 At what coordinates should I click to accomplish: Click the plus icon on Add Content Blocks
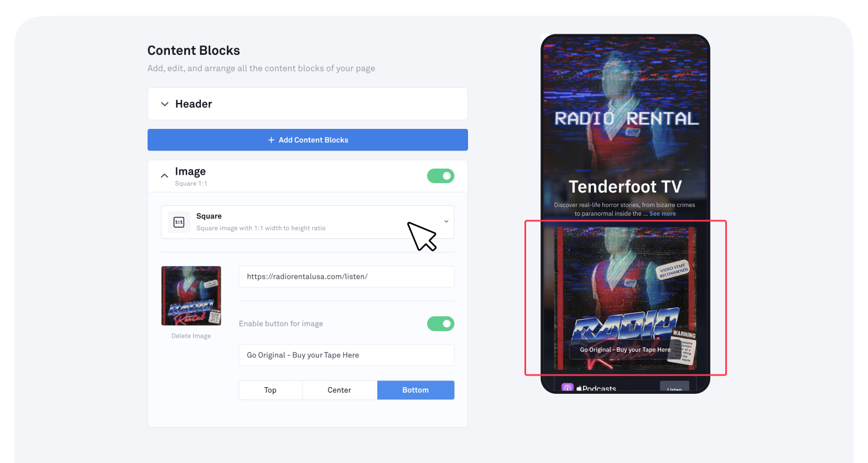[x=271, y=140]
